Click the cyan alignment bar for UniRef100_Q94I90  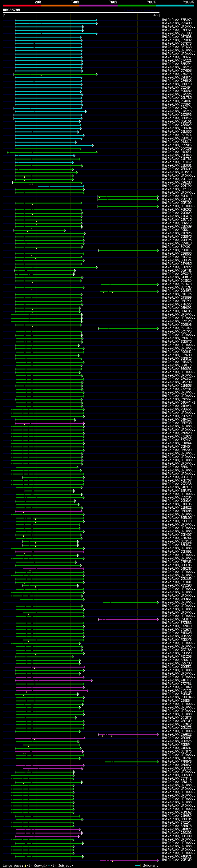pyautogui.click(x=61, y=186)
